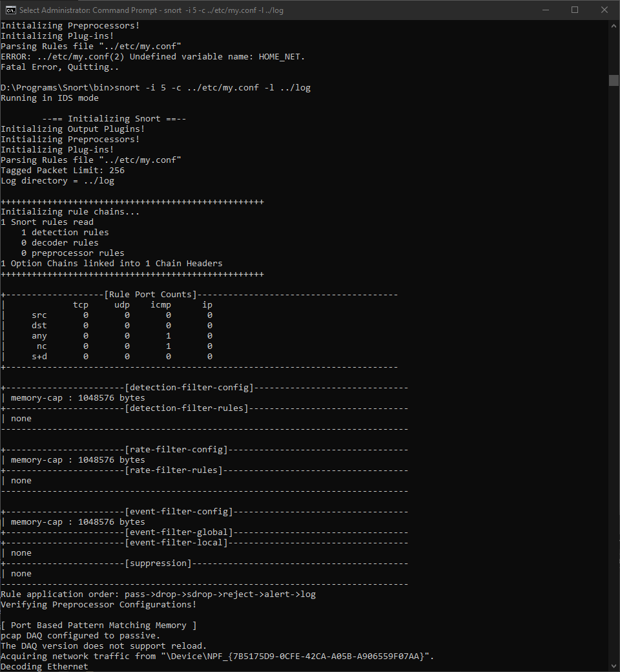The width and height of the screenshot is (620, 672).
Task: Click 'Tagged Packet Limit: 256' line
Action: pyautogui.click(x=63, y=171)
